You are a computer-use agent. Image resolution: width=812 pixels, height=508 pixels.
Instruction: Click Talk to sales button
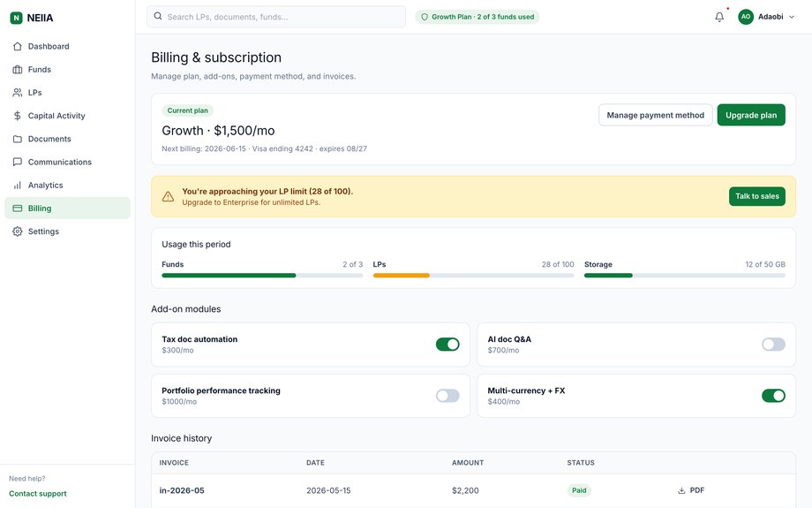click(757, 196)
